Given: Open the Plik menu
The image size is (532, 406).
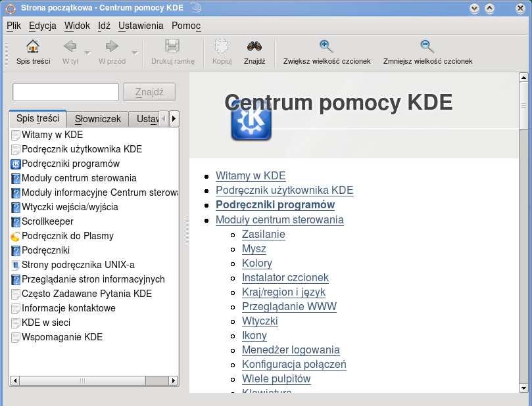Looking at the screenshot, I should 14,26.
